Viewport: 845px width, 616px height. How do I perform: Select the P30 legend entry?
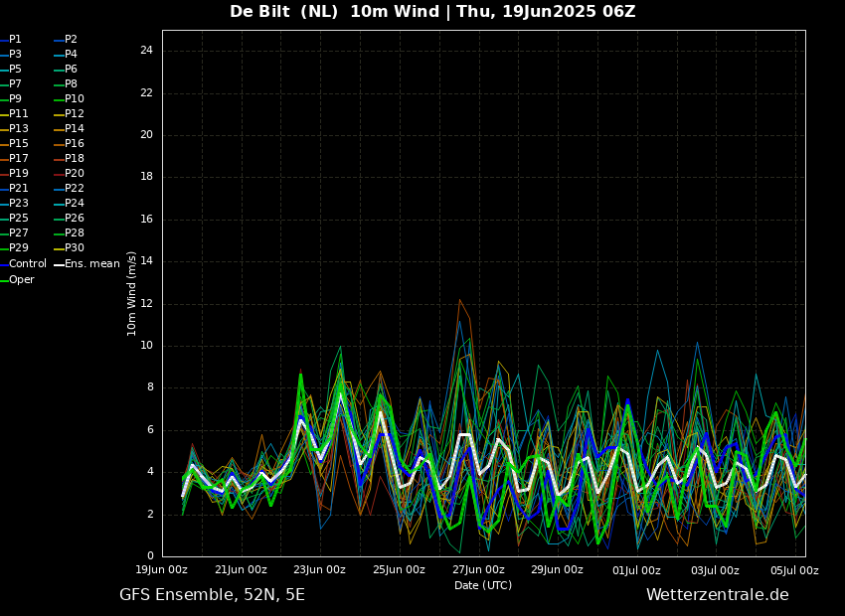tap(74, 248)
